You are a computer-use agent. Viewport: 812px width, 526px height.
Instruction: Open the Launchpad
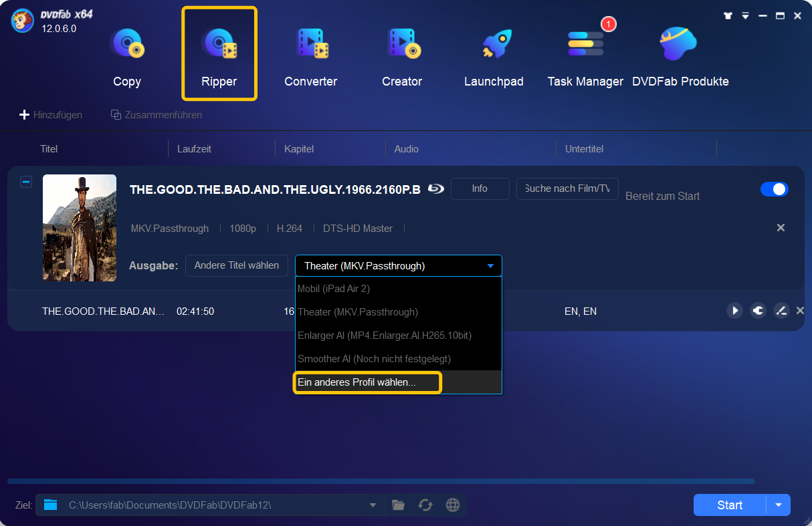click(x=494, y=57)
